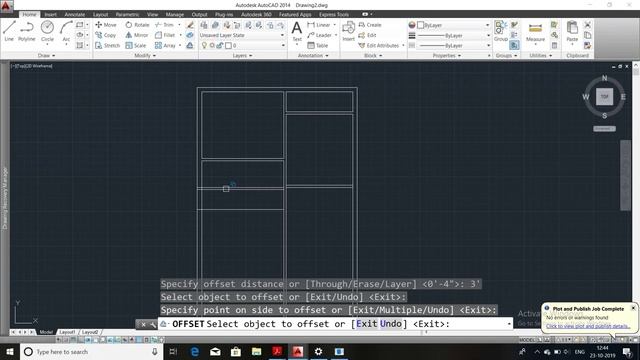Click the TOP face of ViewCube
The image size is (640, 360).
click(604, 97)
